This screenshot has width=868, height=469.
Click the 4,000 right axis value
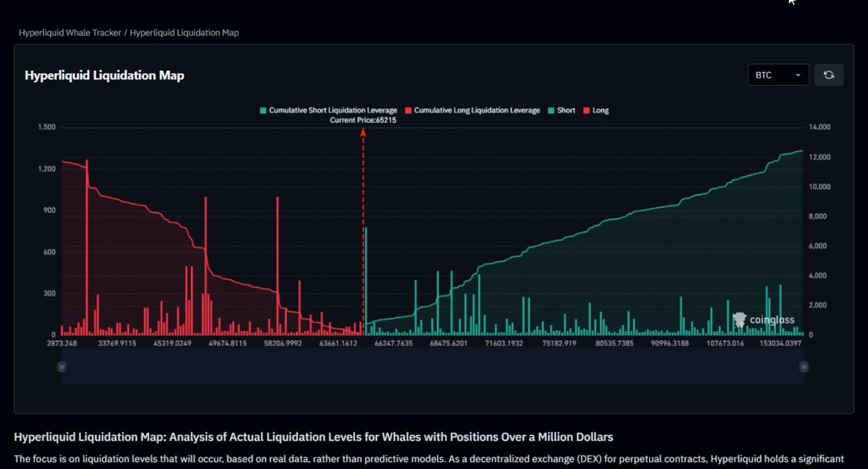tap(818, 276)
